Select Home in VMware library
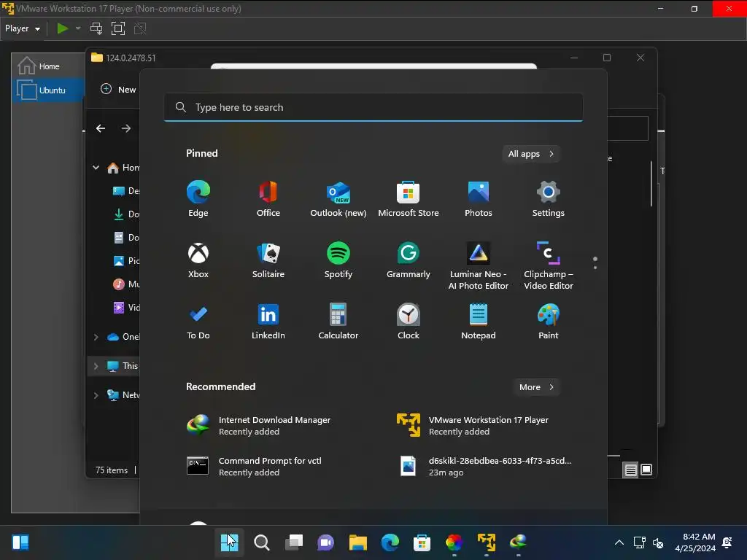The width and height of the screenshot is (747, 560). (49, 66)
